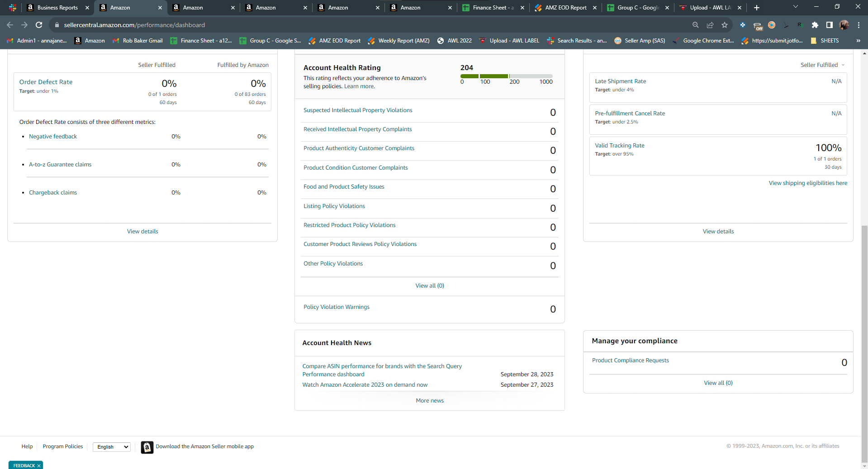Viewport: 868px width, 469px height.
Task: Open the blue cross-shaped extension icon
Action: point(743,25)
